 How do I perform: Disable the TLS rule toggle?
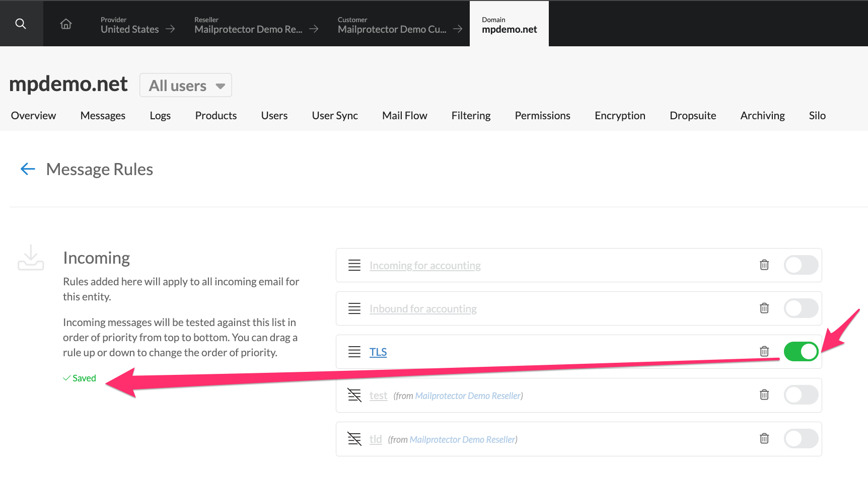click(x=801, y=351)
